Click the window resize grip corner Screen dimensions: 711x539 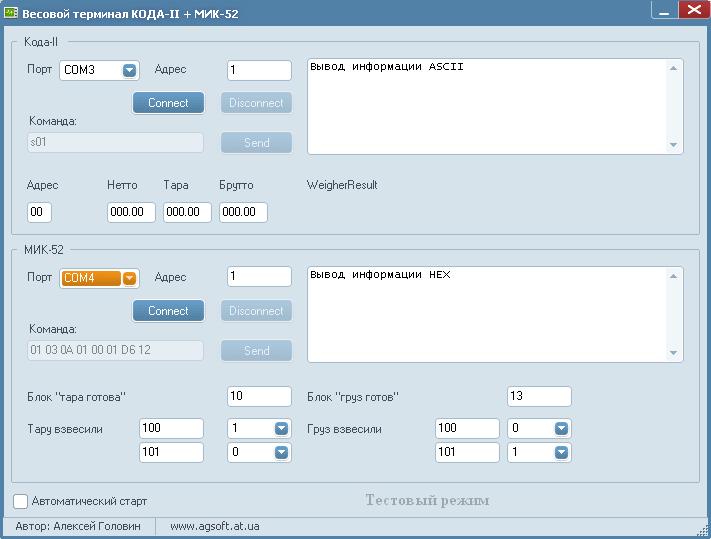pos(703,531)
